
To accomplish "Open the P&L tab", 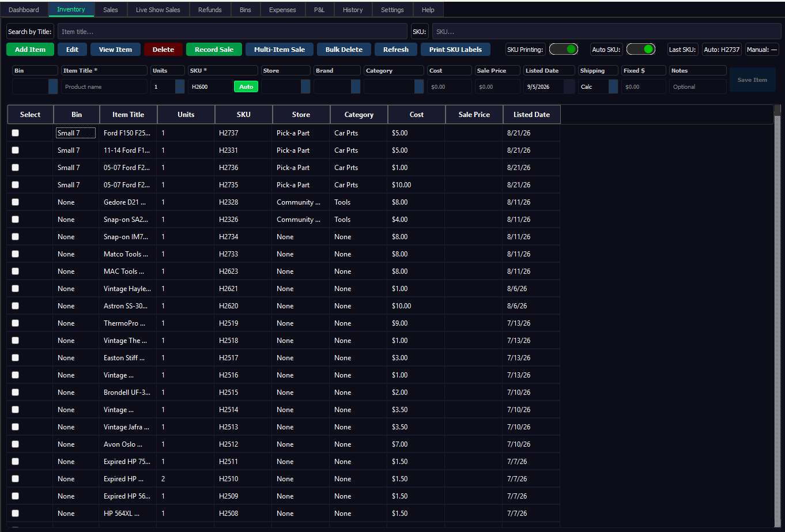I will tap(319, 10).
